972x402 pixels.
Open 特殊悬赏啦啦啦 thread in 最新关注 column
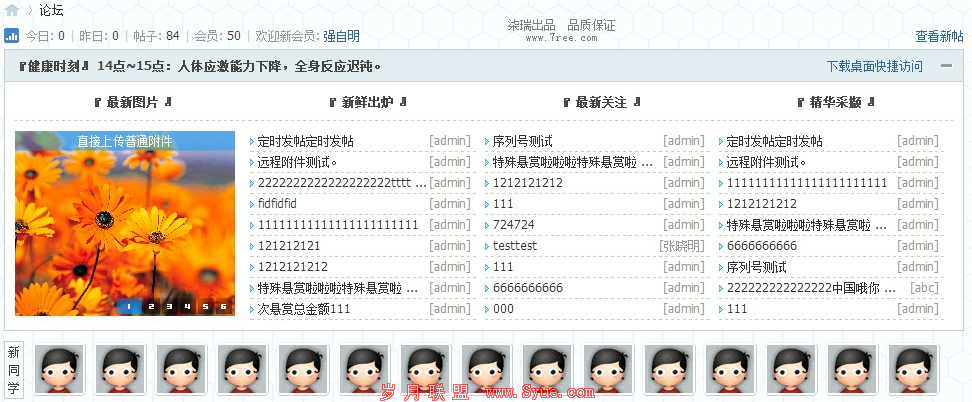573,163
